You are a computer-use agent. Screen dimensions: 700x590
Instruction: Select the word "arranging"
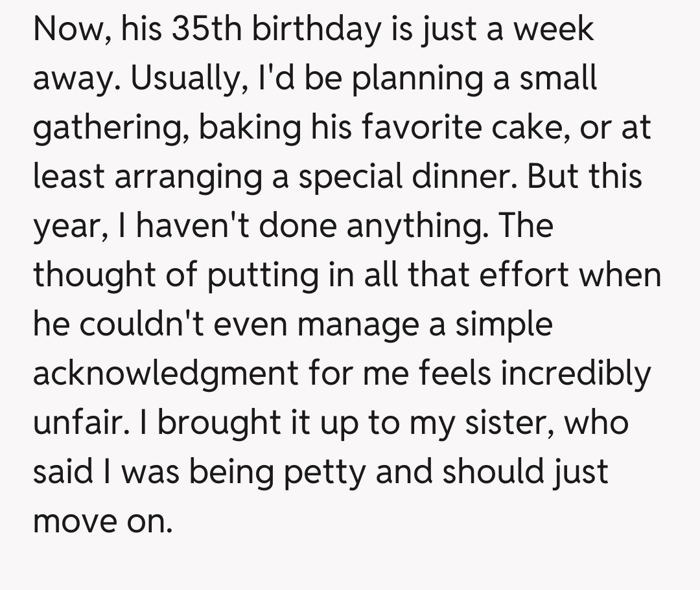(181, 177)
